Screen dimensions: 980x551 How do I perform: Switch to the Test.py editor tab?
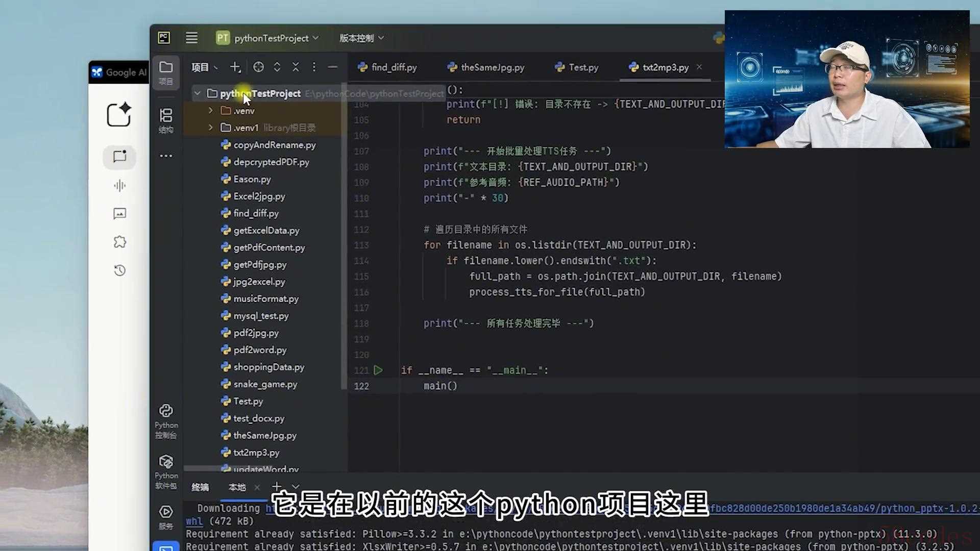[x=577, y=67]
